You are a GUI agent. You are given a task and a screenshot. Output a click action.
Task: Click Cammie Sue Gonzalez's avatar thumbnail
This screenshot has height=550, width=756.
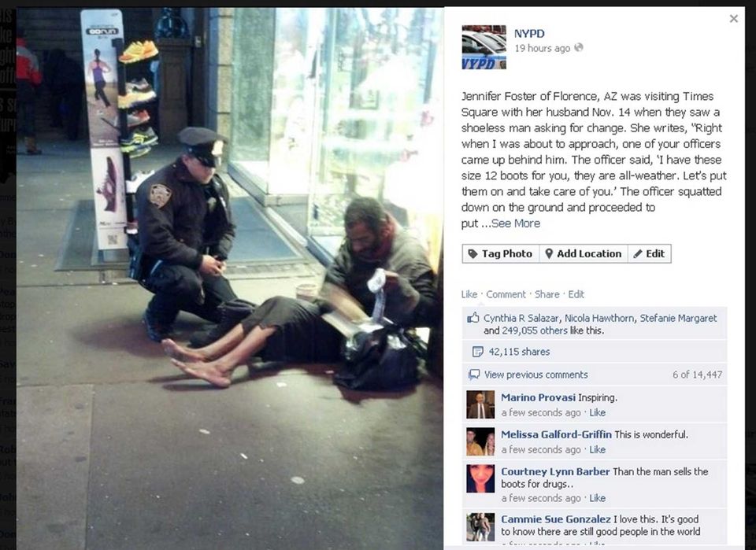(480, 527)
